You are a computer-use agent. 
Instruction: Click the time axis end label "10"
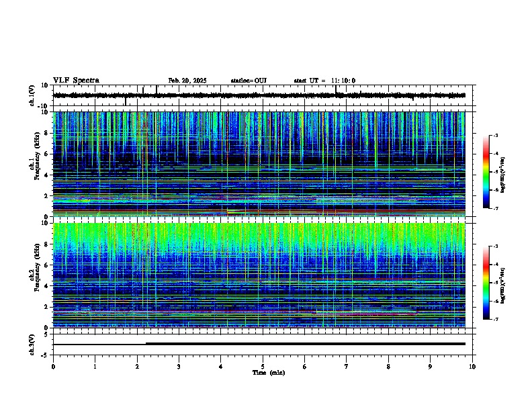(x=472, y=367)
